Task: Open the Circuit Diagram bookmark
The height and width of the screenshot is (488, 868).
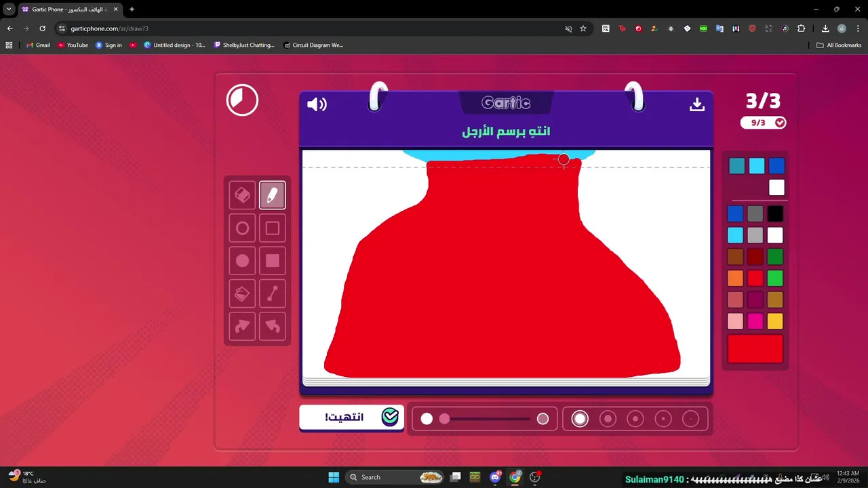Action: point(313,45)
